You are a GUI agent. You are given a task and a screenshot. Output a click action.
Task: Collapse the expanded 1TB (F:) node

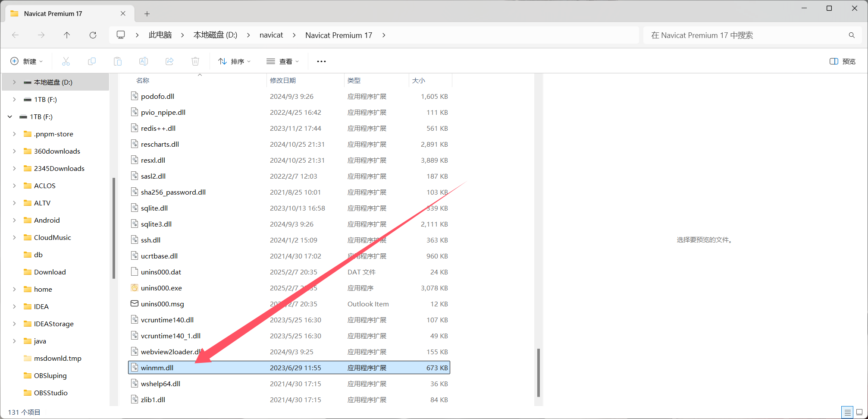tap(10, 117)
